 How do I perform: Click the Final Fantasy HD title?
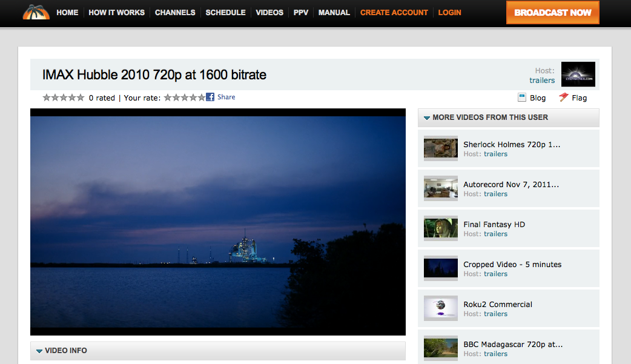click(x=494, y=224)
